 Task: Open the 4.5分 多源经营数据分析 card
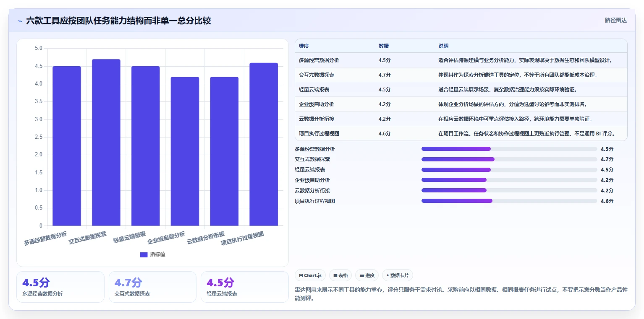60,287
